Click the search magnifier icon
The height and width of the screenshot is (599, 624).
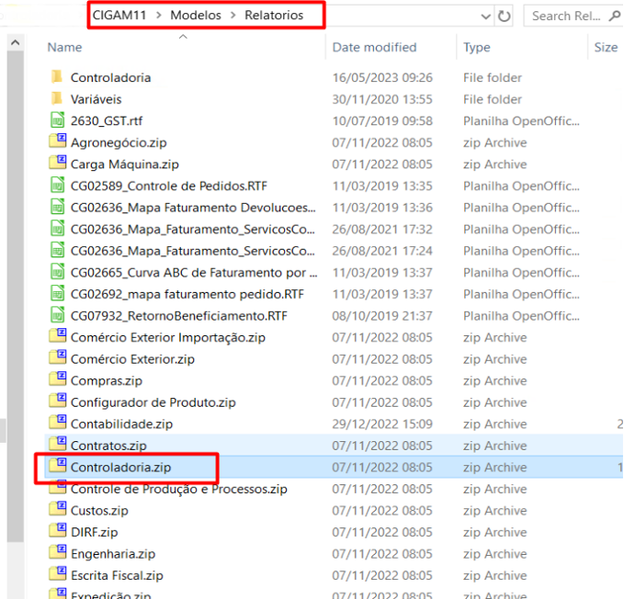[x=614, y=16]
